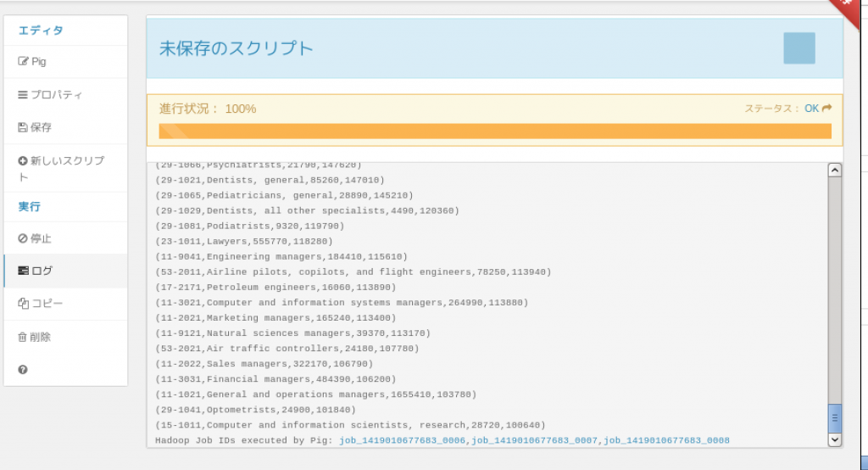868x470 pixels.
Task: Open the help question mark icon
Action: point(23,370)
